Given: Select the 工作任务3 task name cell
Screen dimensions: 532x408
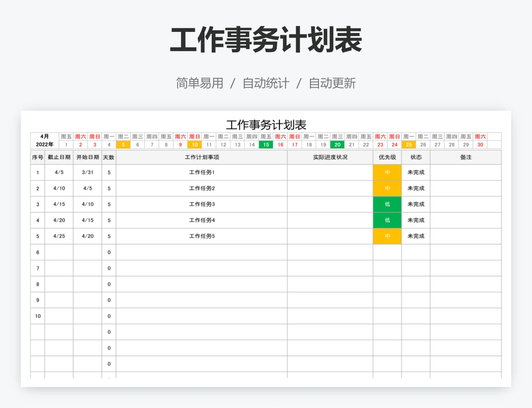Looking at the screenshot, I should tap(202, 204).
